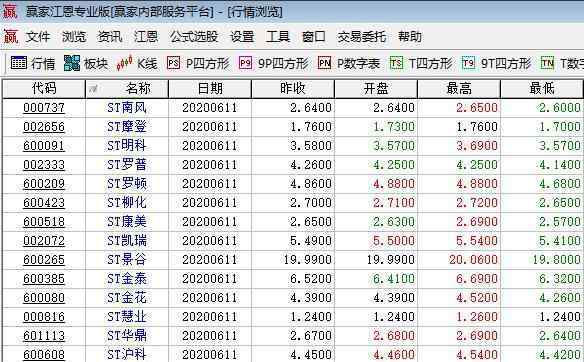Open the 文件 menu

click(38, 36)
